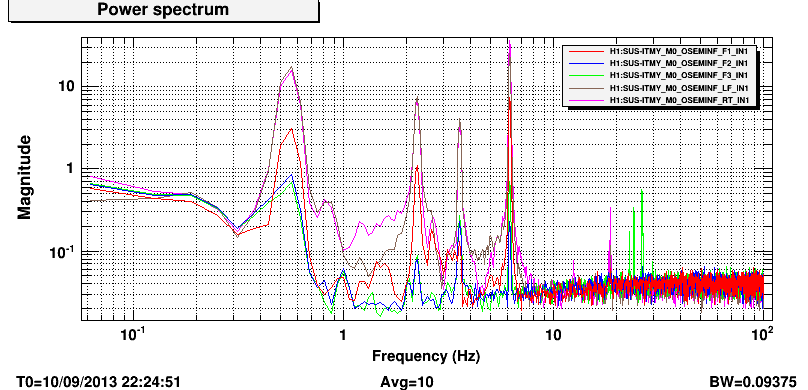Click the Power spectrum title box
Viewport: 808px width, 390px height.
click(x=163, y=10)
